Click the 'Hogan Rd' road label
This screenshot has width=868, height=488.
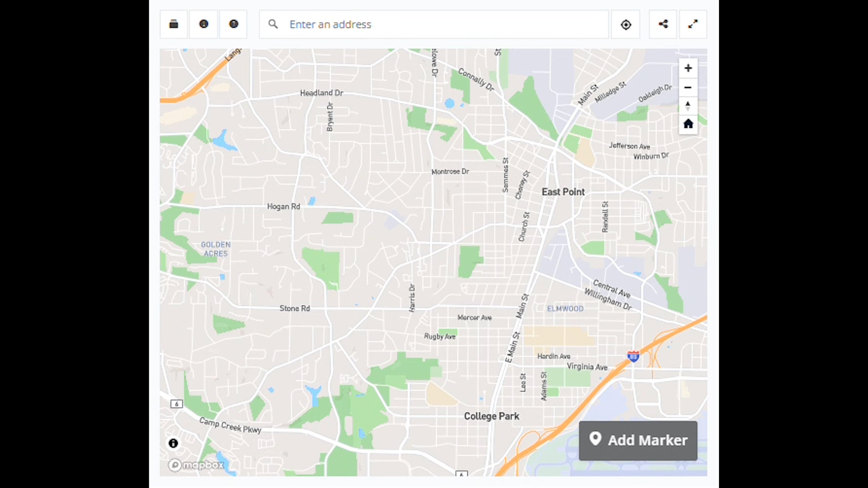(283, 206)
